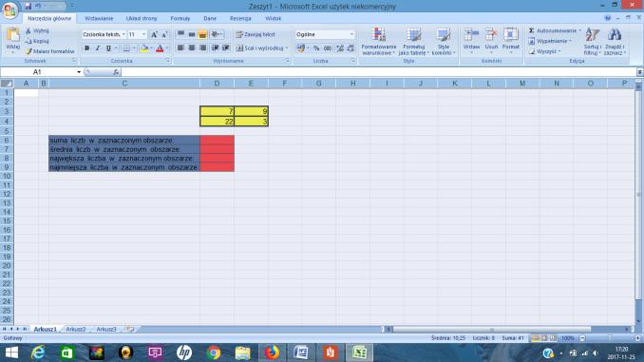This screenshot has height=362, width=644.
Task: Open Wypełnienie fill menu
Action: (x=550, y=41)
